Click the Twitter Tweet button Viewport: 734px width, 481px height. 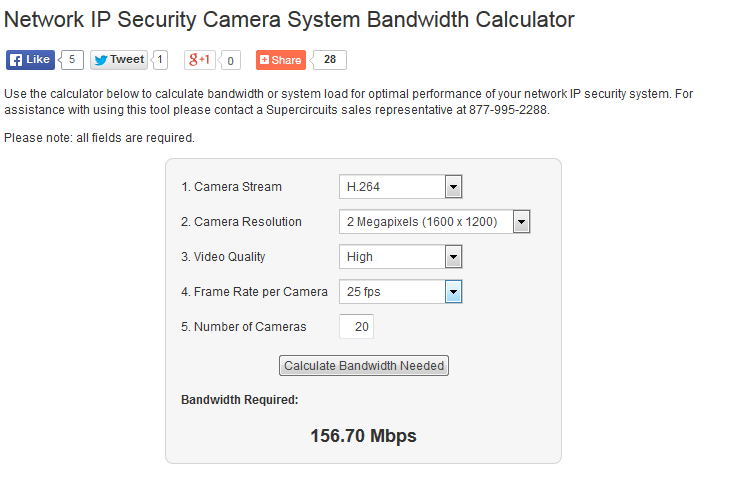tap(119, 60)
